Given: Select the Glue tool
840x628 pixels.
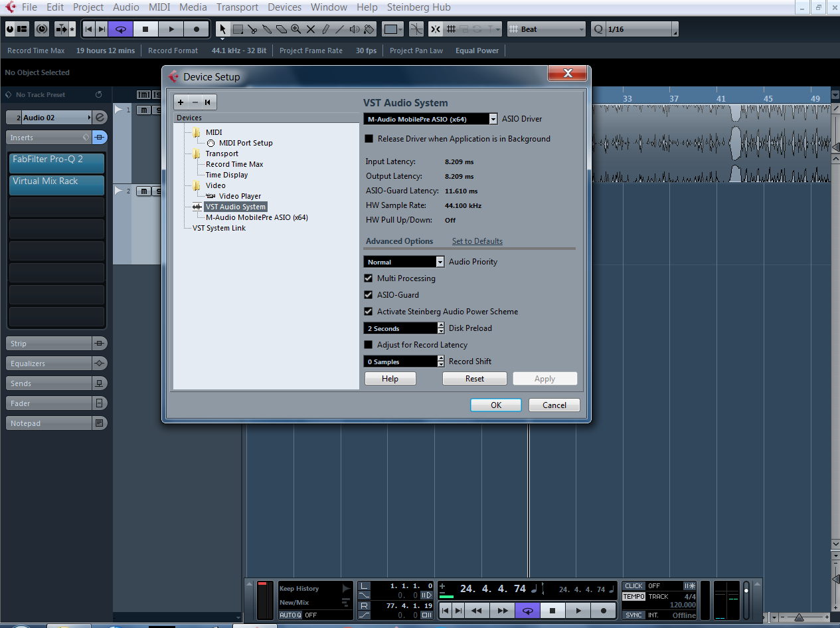Looking at the screenshot, I should (x=267, y=29).
